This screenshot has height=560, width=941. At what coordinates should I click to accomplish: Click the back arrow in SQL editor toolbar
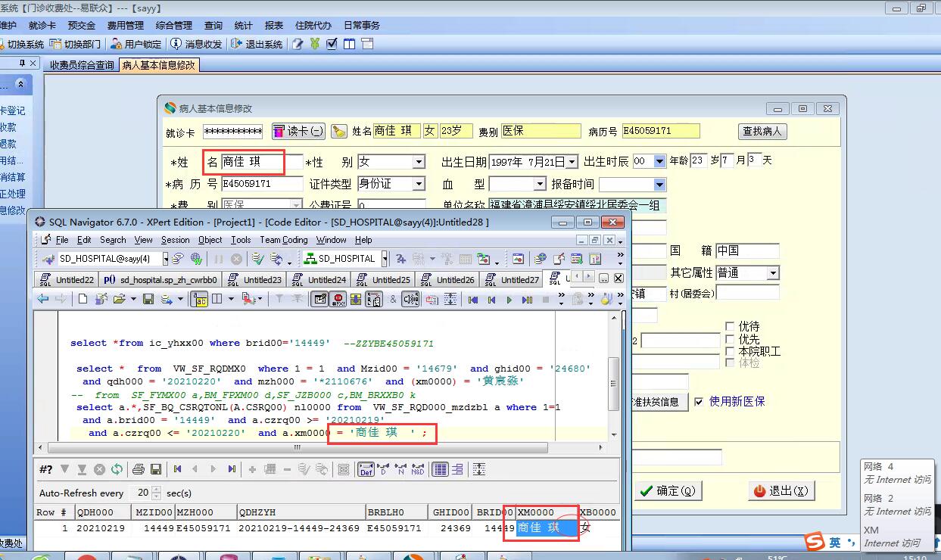(42, 300)
